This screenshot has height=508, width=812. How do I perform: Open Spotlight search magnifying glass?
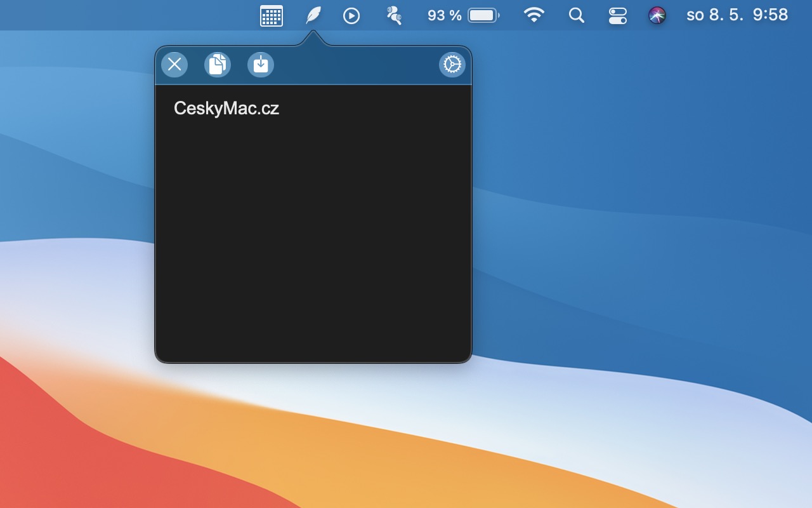coord(576,15)
